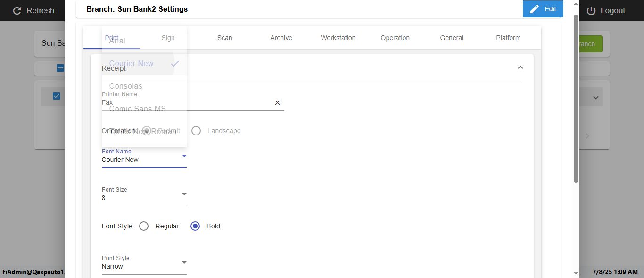This screenshot has width=644, height=278.
Task: Collapse Receipt section with chevron icon
Action: pyautogui.click(x=520, y=67)
